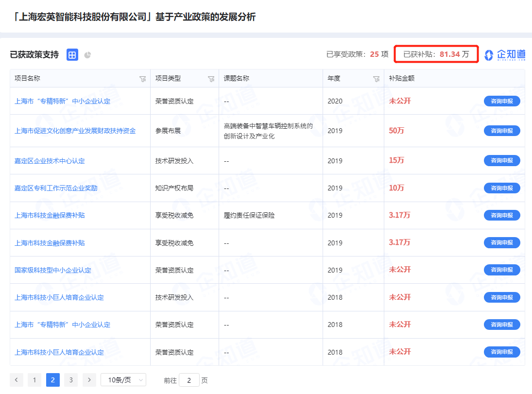
Task: Open 上海市科技金融保费补贴 link with no 课题名称
Action: [x=50, y=243]
